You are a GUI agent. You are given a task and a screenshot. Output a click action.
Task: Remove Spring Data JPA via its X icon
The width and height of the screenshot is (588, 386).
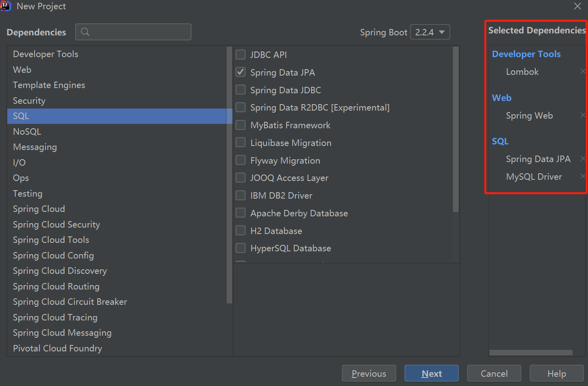click(583, 159)
